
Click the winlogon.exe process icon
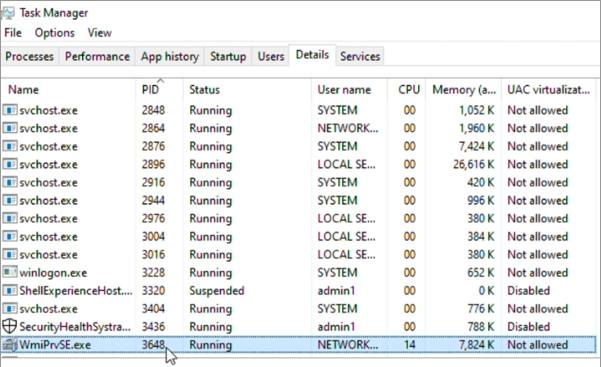tap(10, 272)
